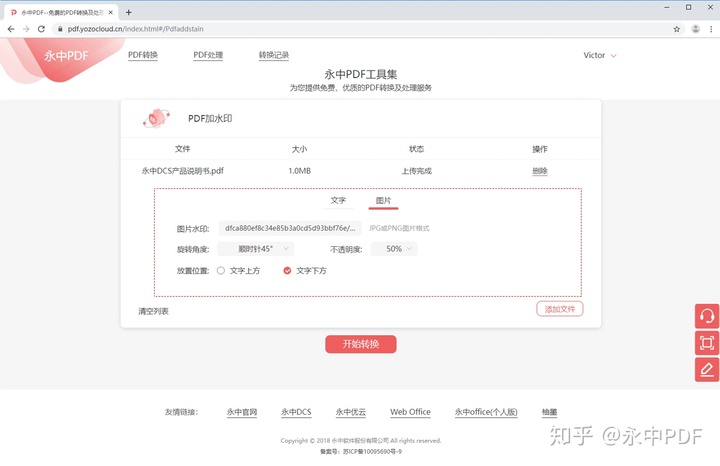Click the padlock site info icon

click(60, 29)
